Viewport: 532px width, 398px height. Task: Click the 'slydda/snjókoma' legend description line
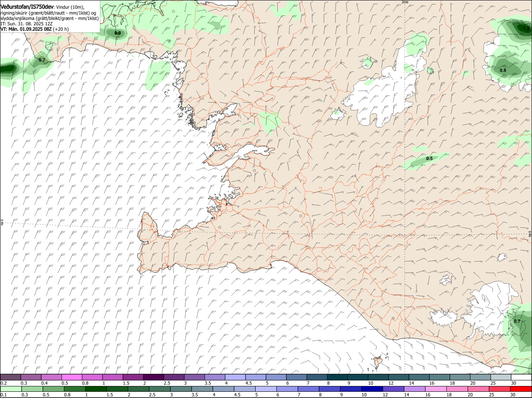49,18
